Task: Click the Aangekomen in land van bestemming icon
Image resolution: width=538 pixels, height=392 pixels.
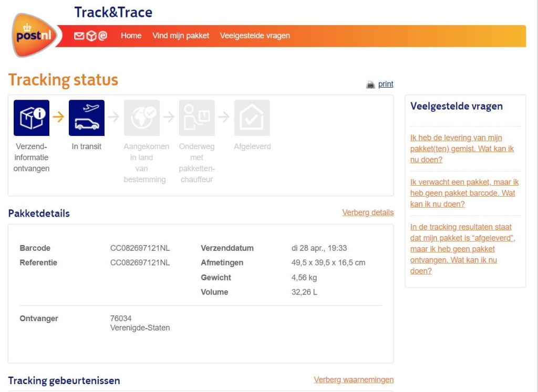Action: click(x=142, y=118)
